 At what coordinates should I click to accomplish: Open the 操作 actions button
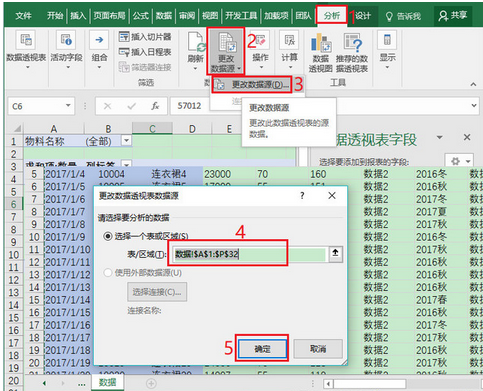click(x=260, y=50)
